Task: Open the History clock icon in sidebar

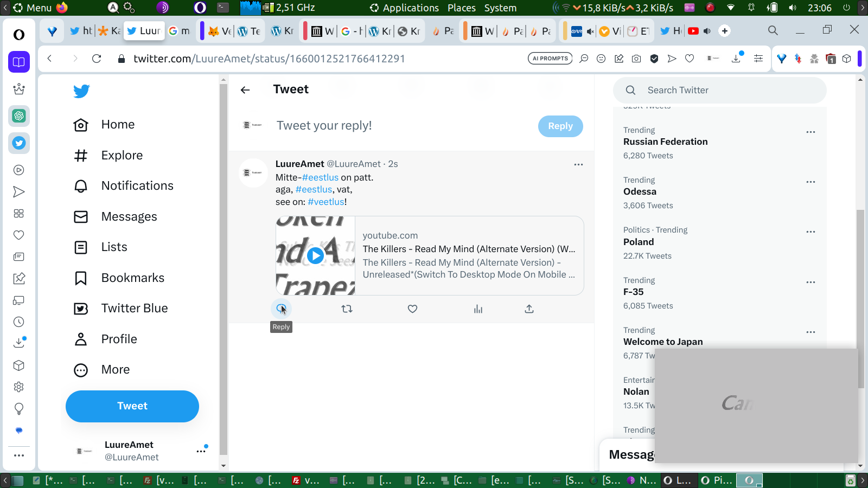Action: (19, 322)
